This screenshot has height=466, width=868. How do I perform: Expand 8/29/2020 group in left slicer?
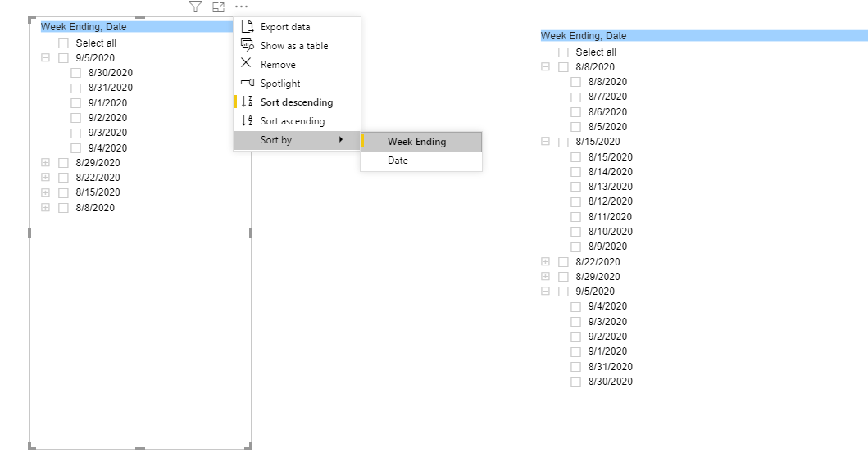(x=45, y=162)
